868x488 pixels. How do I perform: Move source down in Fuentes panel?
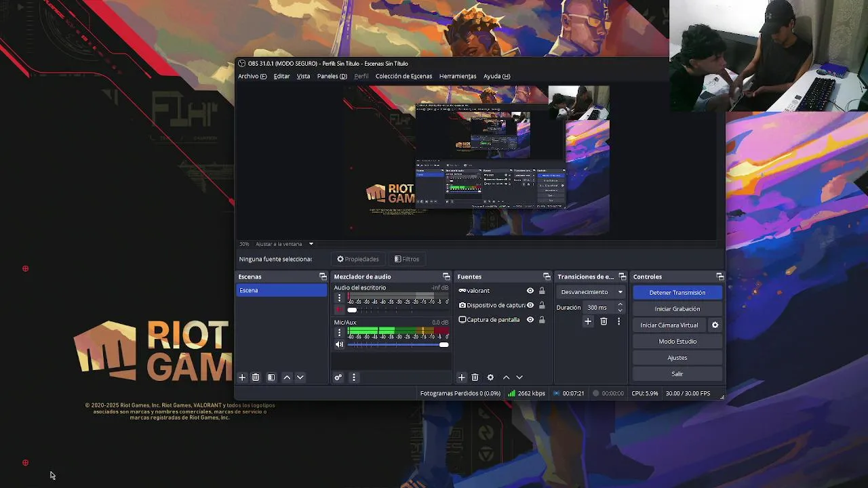coord(519,378)
